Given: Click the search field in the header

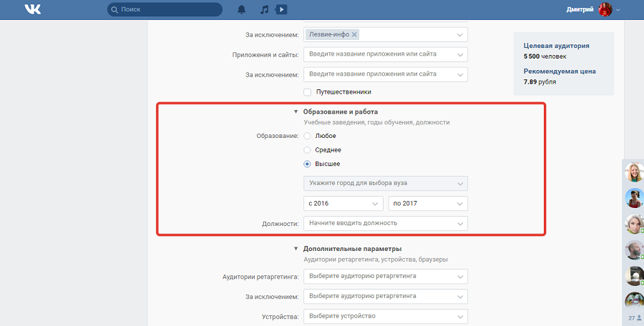Looking at the screenshot, I should (165, 9).
